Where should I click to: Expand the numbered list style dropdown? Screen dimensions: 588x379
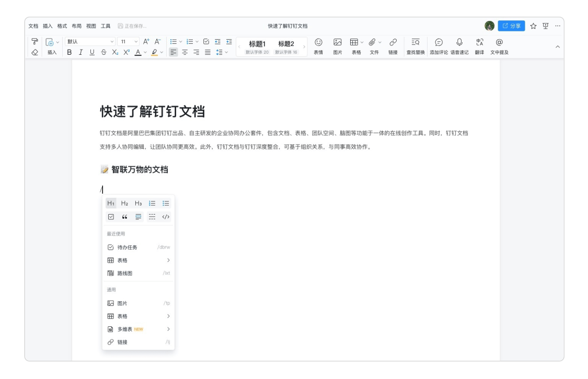[197, 42]
